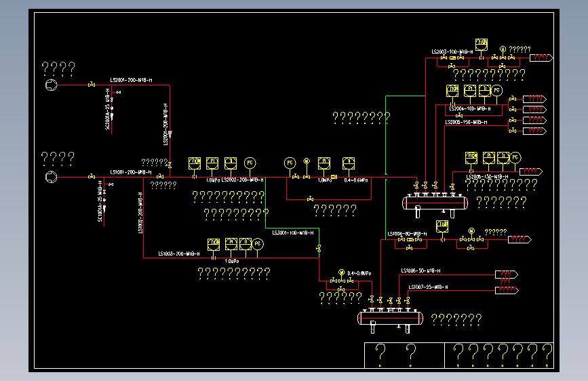Click 0.4~0.6MPa text on LS2002 main line
The width and height of the screenshot is (588, 381).
356,180
